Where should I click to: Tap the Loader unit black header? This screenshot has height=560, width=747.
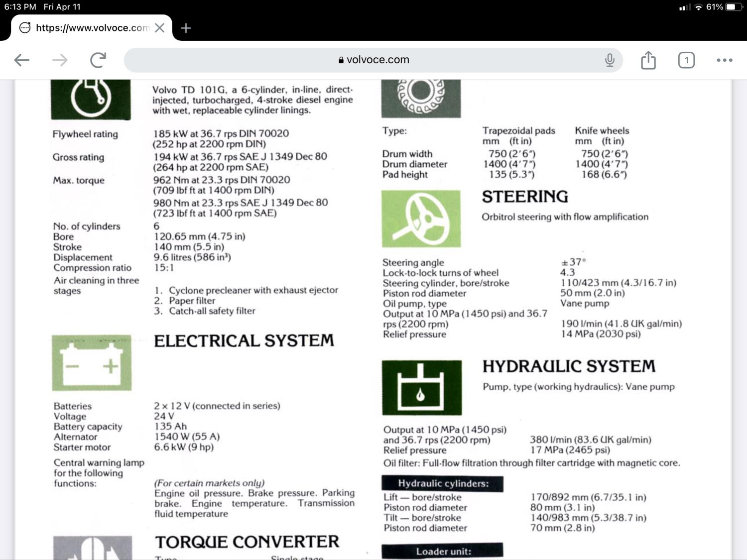[442, 551]
